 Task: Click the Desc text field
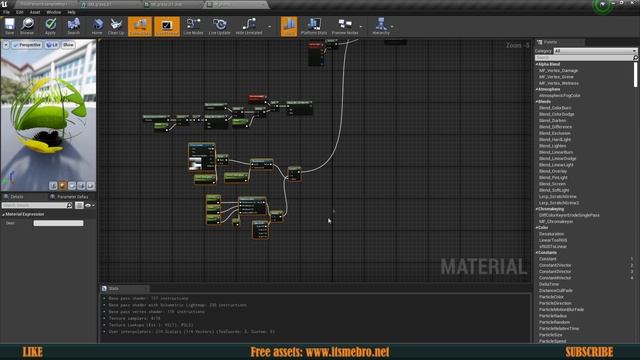pyautogui.click(x=58, y=223)
